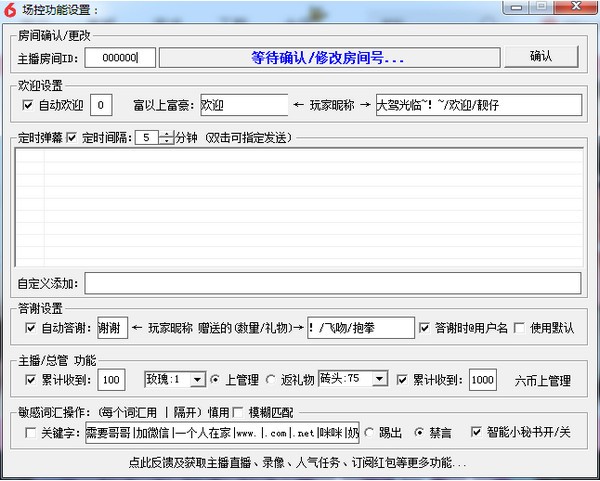Click the 自定义添加 text field

coord(333,283)
